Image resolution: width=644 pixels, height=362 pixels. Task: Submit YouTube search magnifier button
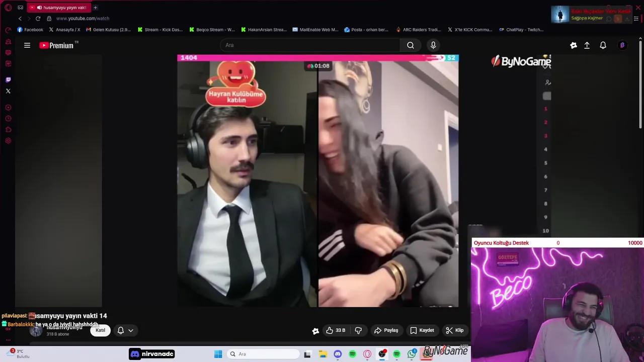[411, 45]
